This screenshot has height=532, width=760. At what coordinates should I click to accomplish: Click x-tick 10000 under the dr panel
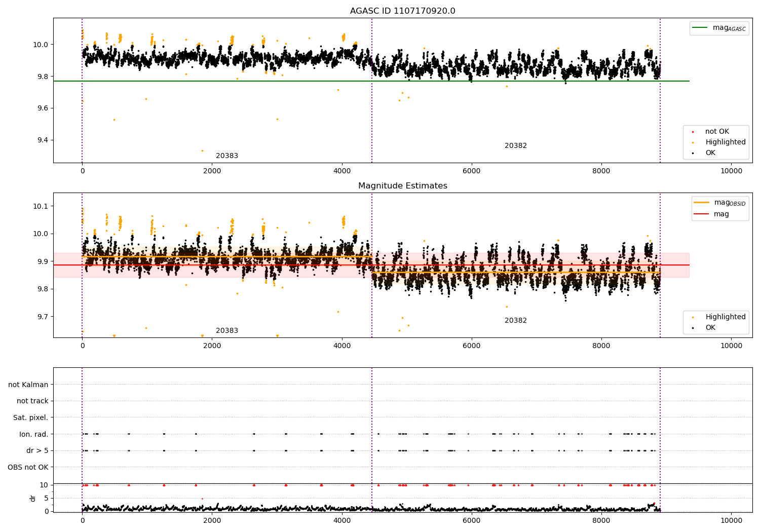pos(731,521)
